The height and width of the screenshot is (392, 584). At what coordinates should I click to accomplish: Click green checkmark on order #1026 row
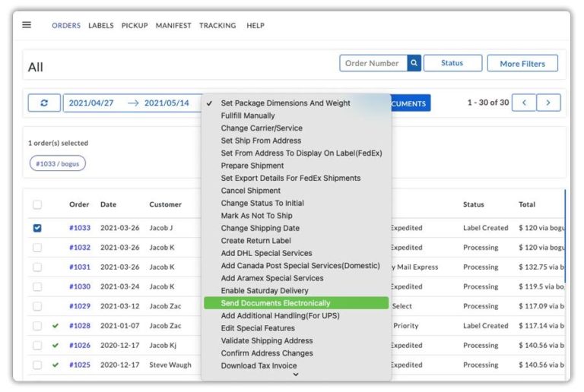56,346
